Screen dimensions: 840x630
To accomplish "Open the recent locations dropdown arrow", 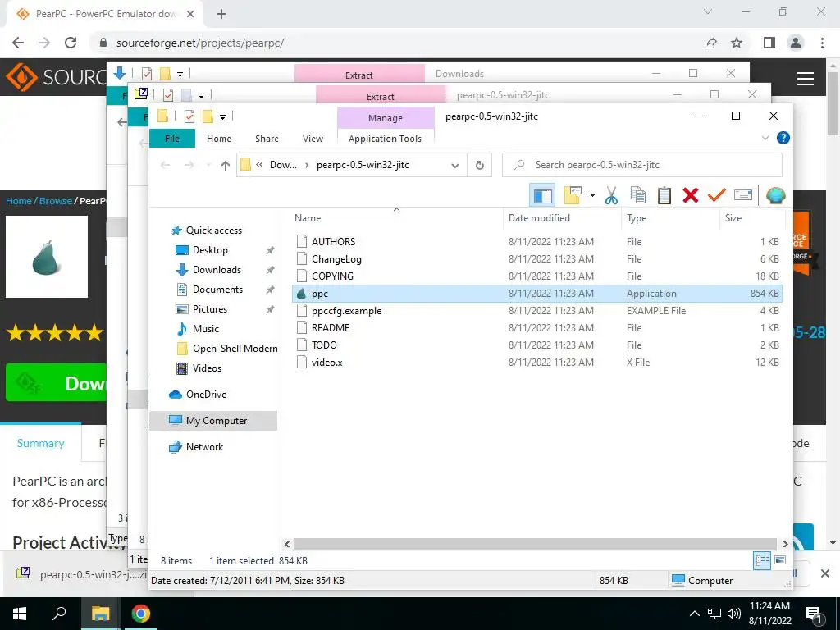I will click(x=208, y=166).
